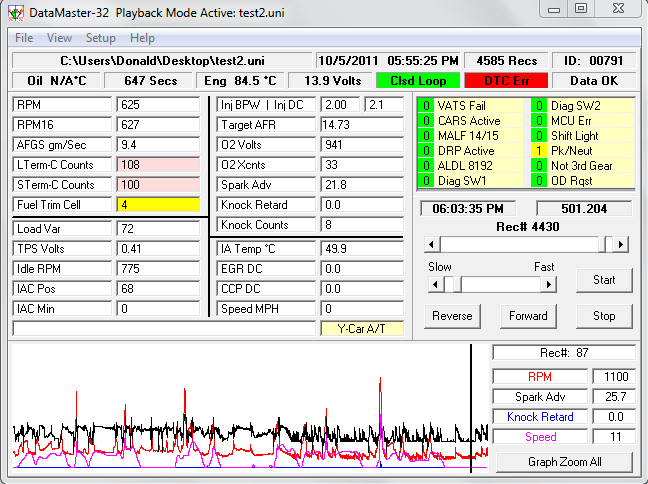The image size is (648, 484).
Task: Open the File menu
Action: click(x=24, y=38)
